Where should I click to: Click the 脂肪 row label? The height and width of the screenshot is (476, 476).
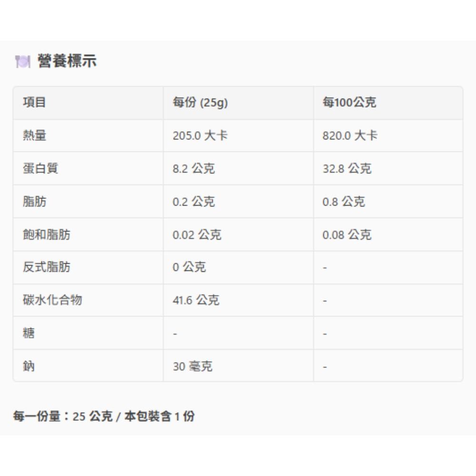pyautogui.click(x=34, y=201)
